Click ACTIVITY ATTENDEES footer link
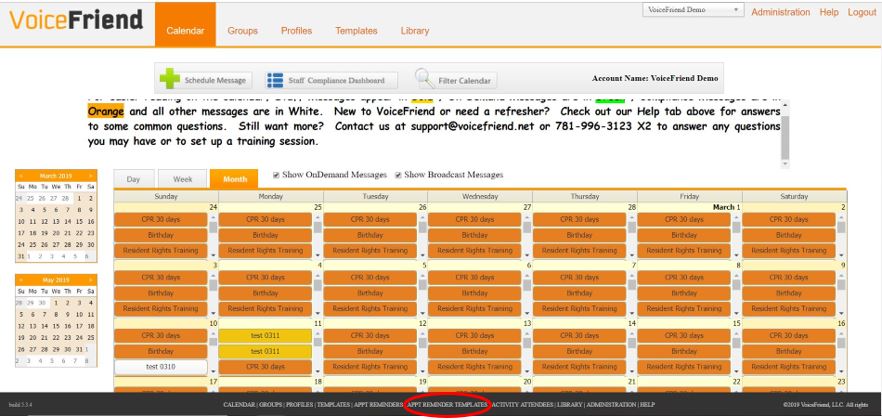Image resolution: width=882 pixels, height=420 pixels. (523, 404)
